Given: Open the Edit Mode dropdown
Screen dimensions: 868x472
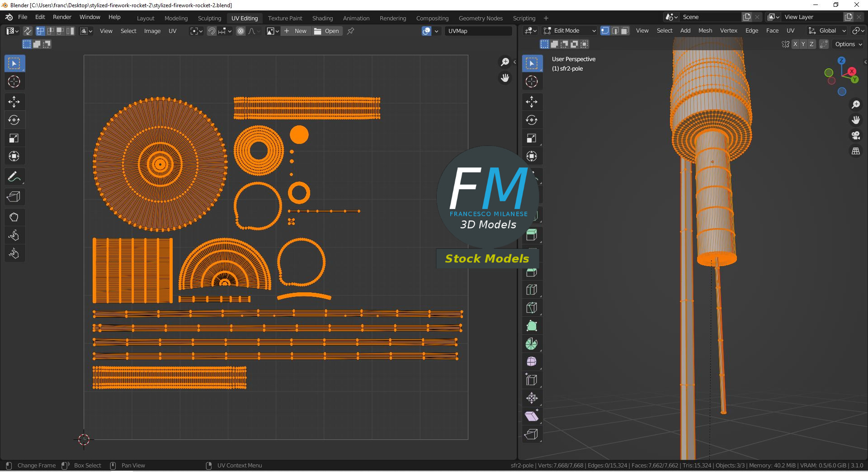Looking at the screenshot, I should [570, 31].
